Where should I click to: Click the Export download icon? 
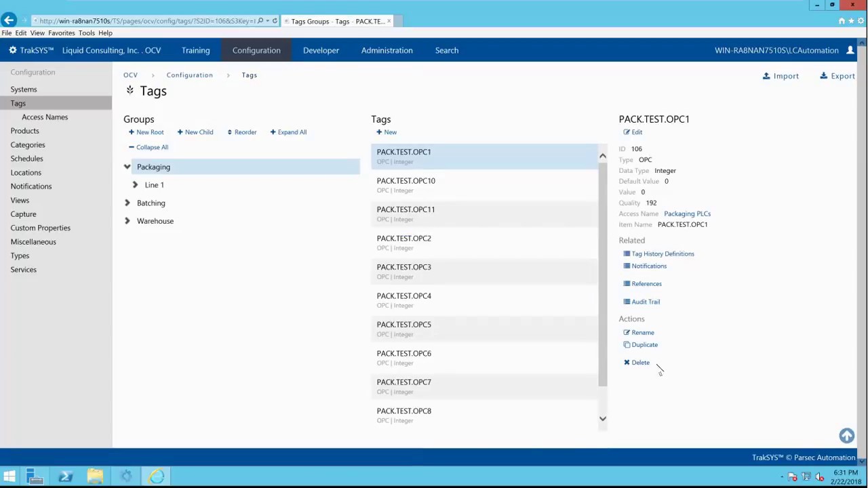click(x=824, y=76)
